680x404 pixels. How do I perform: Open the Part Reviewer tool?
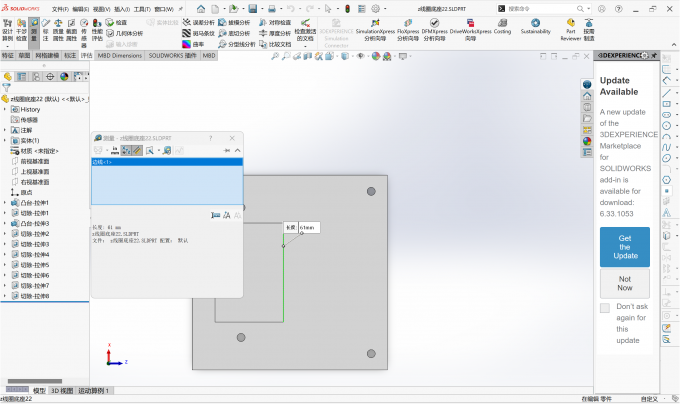tap(571, 30)
